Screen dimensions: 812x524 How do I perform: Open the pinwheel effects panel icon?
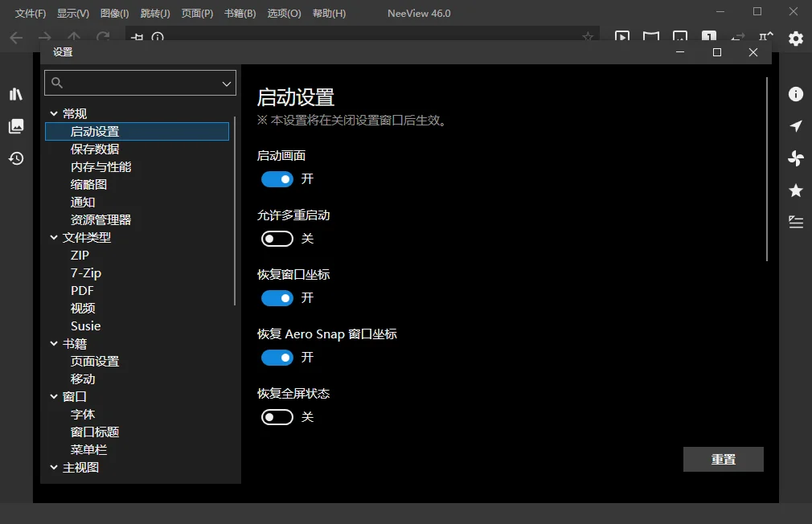tap(795, 158)
